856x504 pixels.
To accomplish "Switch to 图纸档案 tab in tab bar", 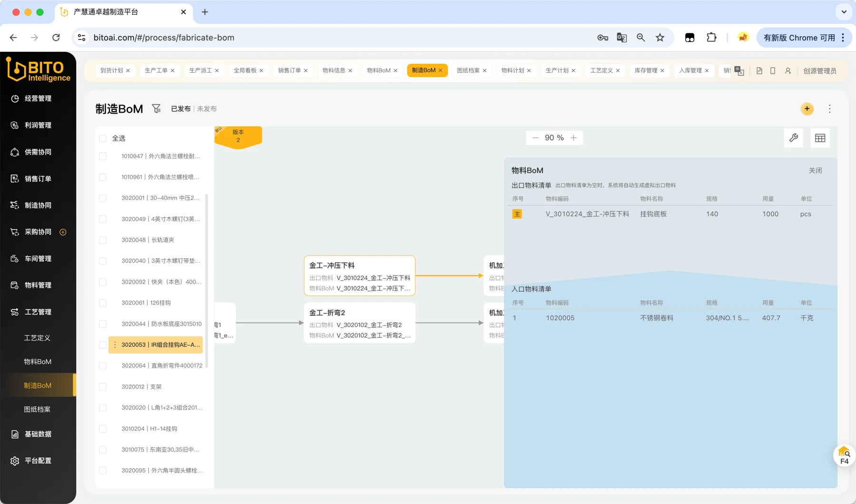I will 468,70.
